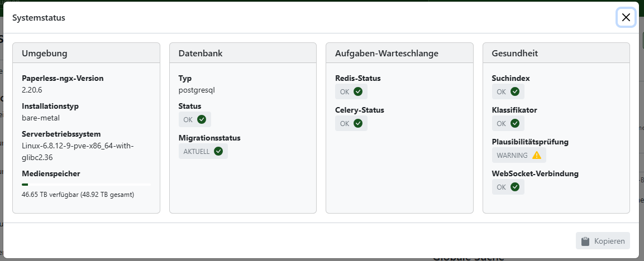Click the Medienspeicher storage progress bar
The width and height of the screenshot is (644, 261).
point(86,184)
